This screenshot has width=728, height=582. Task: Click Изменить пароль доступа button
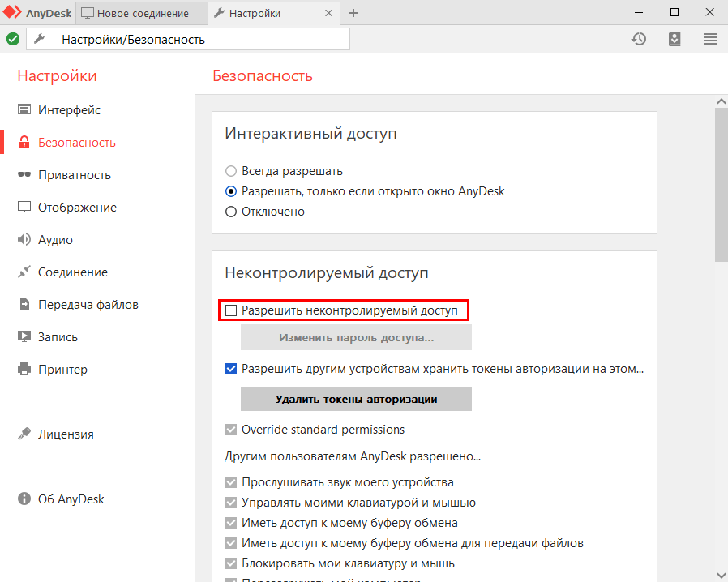tap(356, 337)
